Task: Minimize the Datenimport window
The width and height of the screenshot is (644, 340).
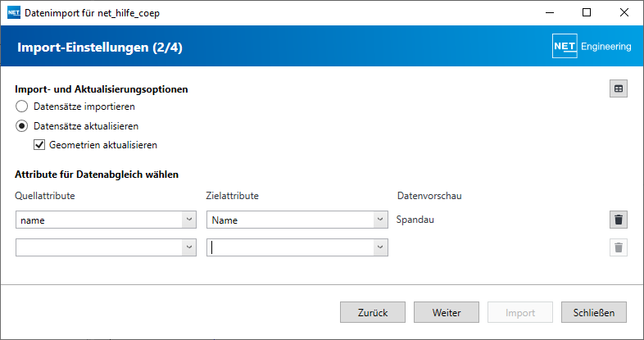Action: click(550, 13)
